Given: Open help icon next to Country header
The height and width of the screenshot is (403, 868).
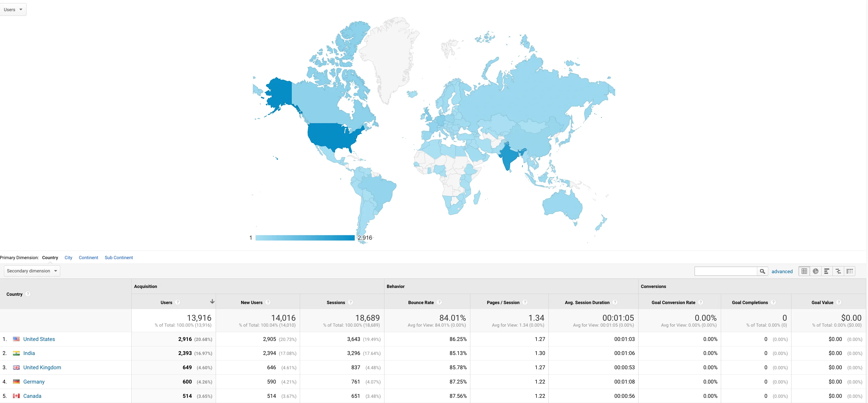Looking at the screenshot, I should point(28,294).
